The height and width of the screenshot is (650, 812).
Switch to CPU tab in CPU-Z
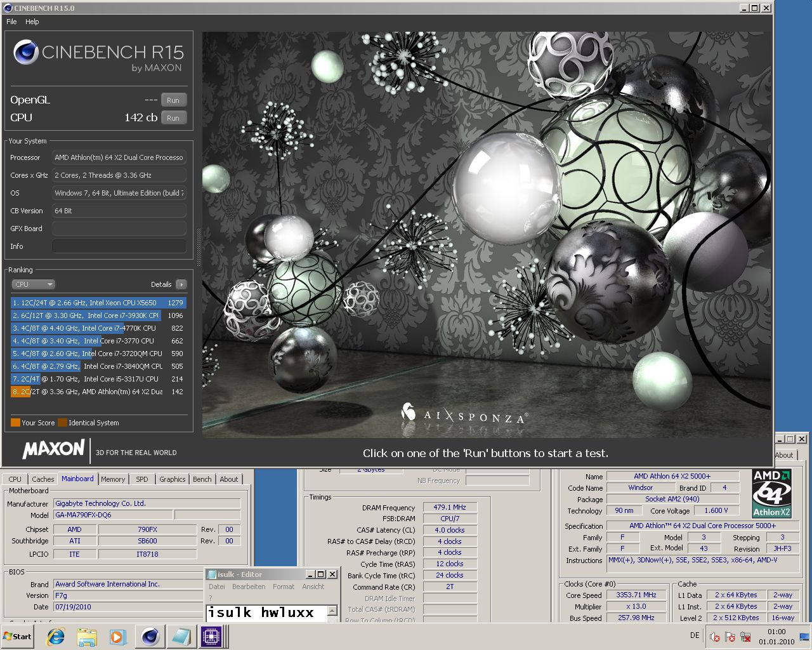pyautogui.click(x=15, y=479)
